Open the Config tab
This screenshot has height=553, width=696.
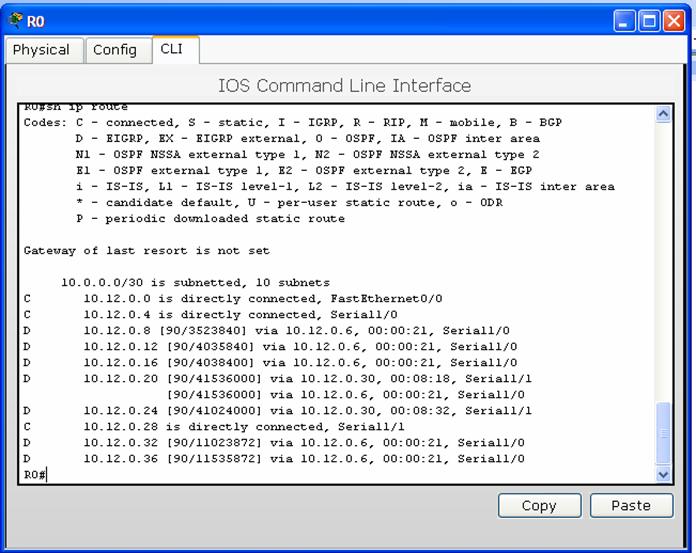pyautogui.click(x=115, y=50)
